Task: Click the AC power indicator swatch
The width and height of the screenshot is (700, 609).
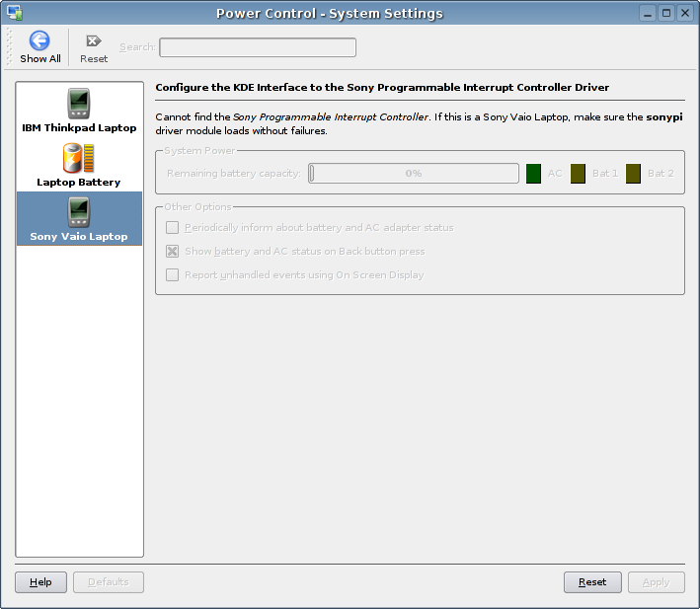Action: coord(533,174)
